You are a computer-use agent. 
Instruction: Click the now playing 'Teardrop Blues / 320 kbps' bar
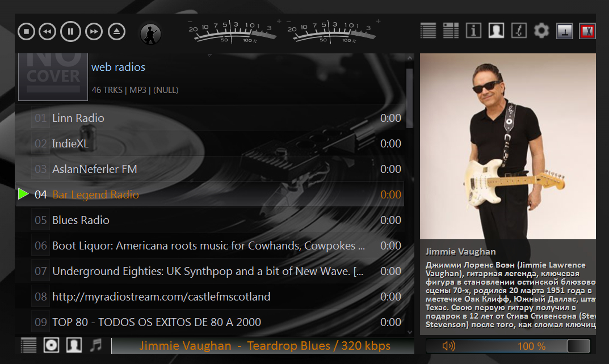click(x=263, y=346)
